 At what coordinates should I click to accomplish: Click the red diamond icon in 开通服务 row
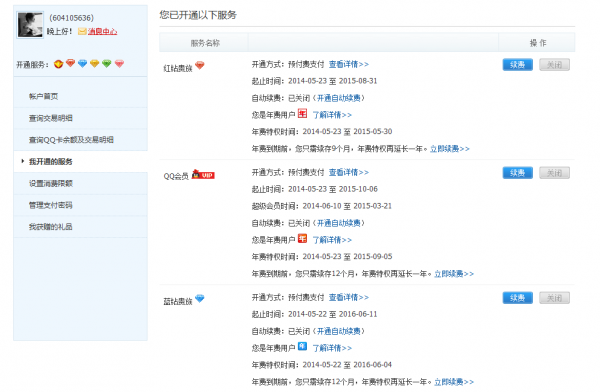pyautogui.click(x=70, y=63)
